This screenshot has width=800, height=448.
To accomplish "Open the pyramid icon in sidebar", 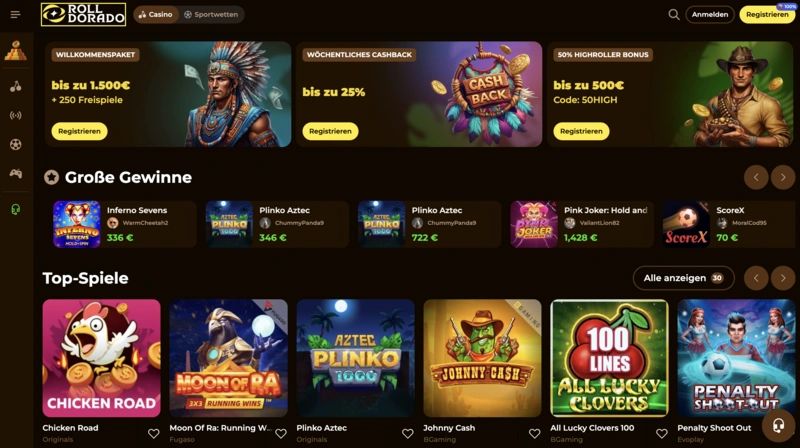I will (x=16, y=51).
